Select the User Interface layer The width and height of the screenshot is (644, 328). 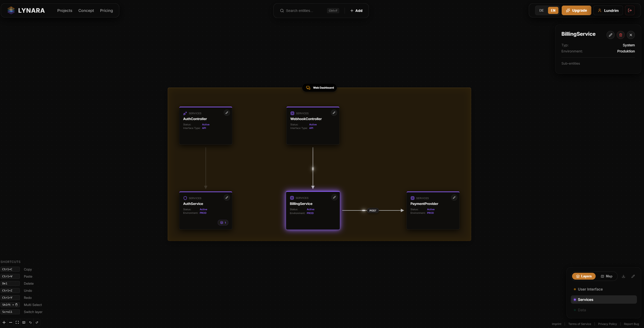point(590,289)
